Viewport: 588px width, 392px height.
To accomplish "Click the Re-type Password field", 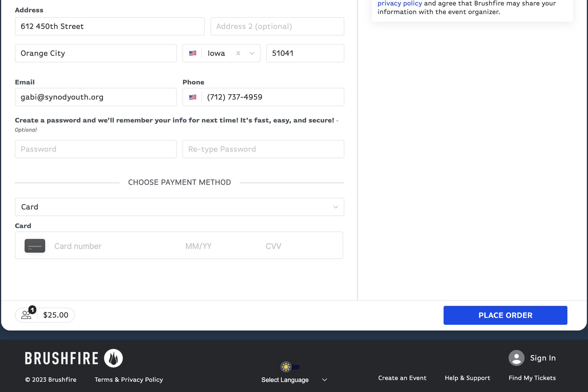I will click(x=263, y=149).
